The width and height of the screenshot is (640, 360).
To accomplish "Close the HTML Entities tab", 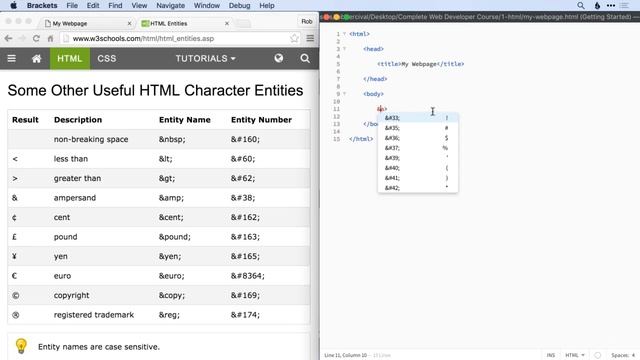I will (x=227, y=24).
